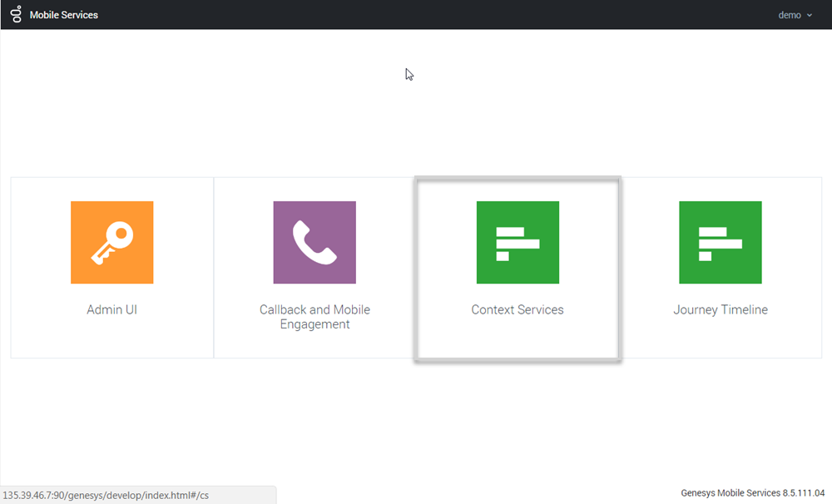Click the Genesys logo in header
The width and height of the screenshot is (832, 504).
pos(17,14)
